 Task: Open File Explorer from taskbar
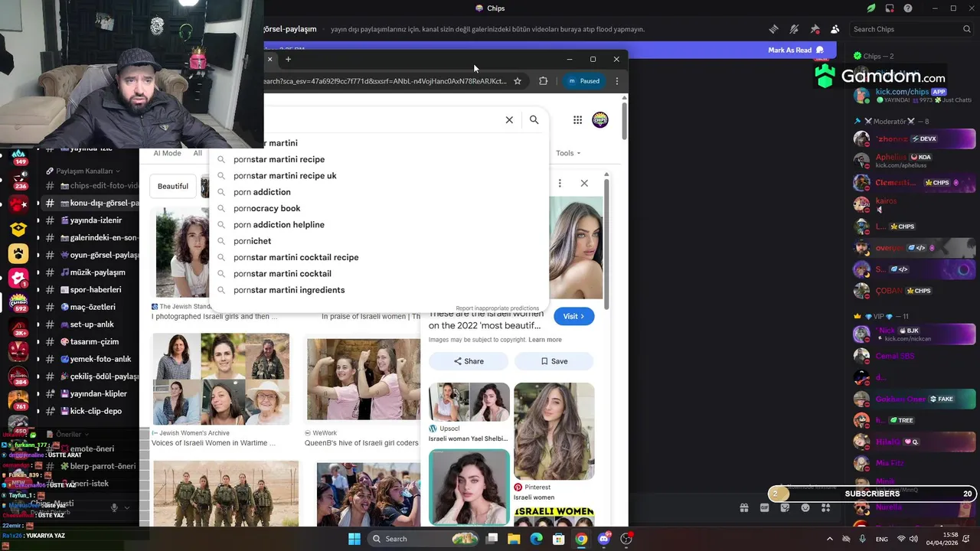(514, 539)
